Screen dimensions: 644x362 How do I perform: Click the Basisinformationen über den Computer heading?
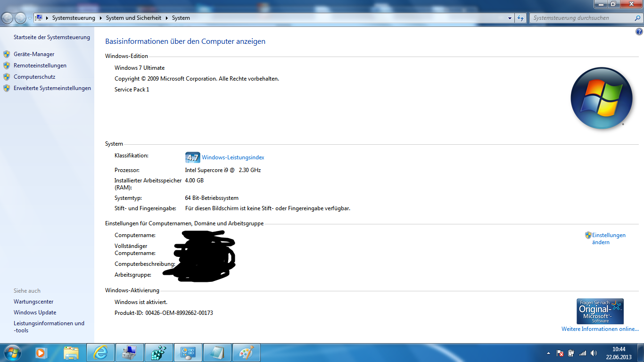click(x=185, y=41)
